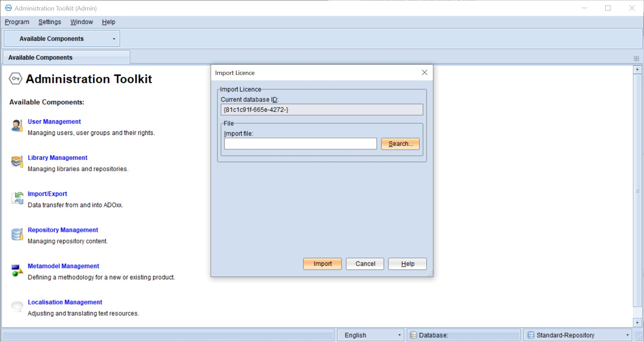
Task: Select the Available Components tab
Action: coord(40,58)
